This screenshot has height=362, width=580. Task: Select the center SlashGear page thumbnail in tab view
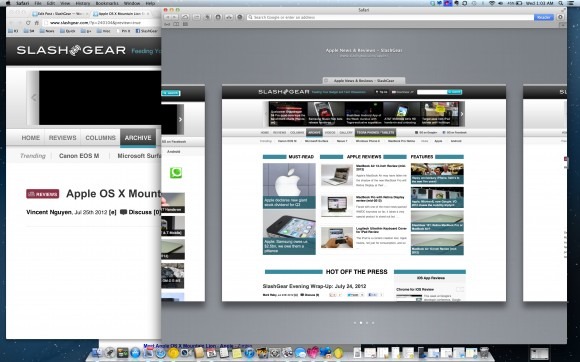(x=364, y=193)
